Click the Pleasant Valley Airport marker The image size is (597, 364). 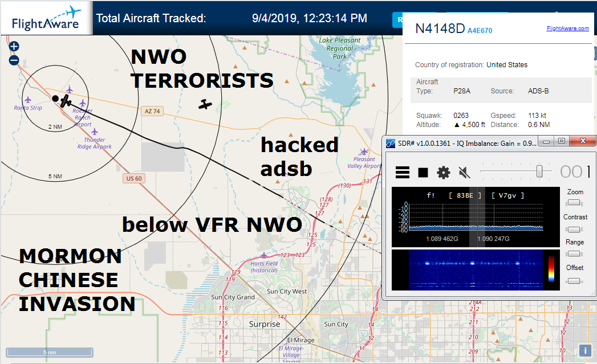(364, 152)
